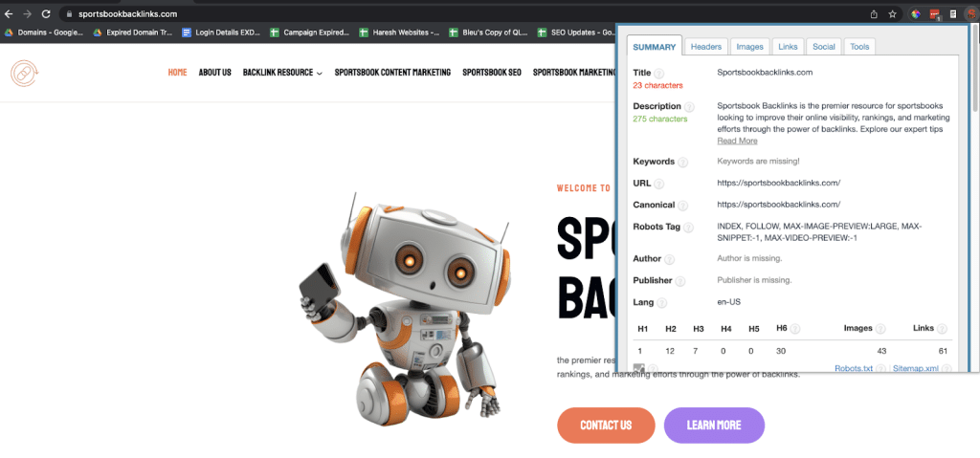Click the help icon next to Keywords
This screenshot has height=458, width=980.
684,163
